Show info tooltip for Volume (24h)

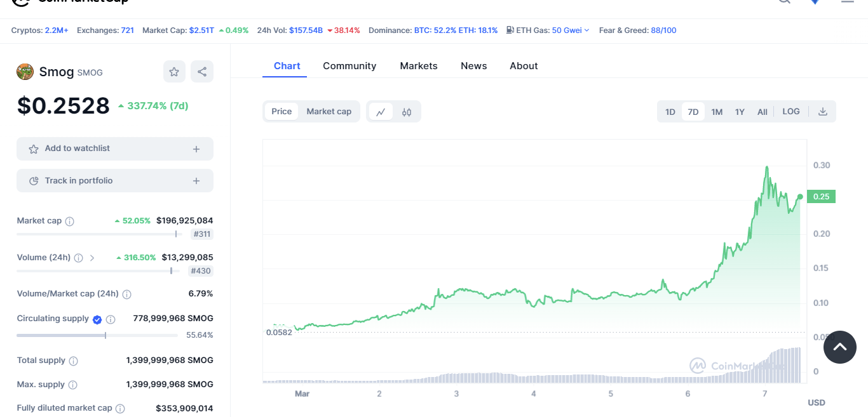tap(79, 258)
